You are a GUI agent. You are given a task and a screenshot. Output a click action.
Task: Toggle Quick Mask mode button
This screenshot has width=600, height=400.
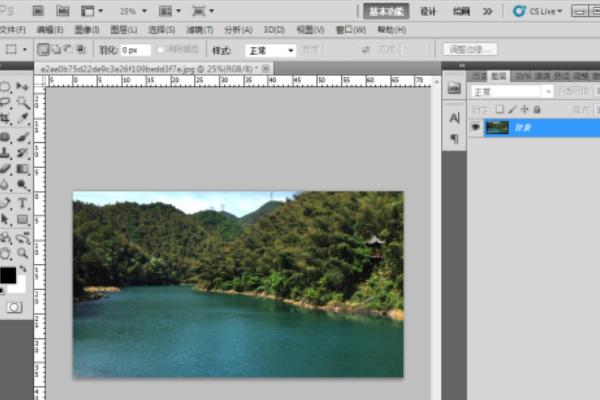tap(14, 307)
